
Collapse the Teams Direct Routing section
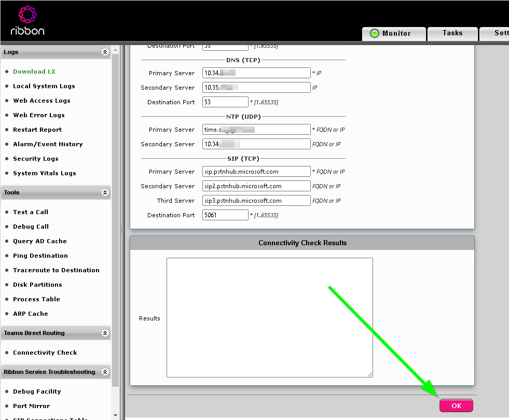click(x=105, y=333)
